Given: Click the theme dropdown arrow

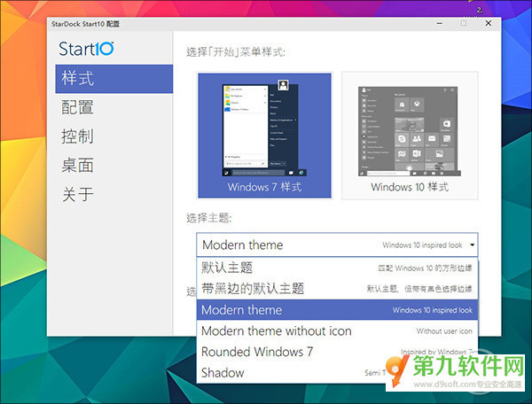Looking at the screenshot, I should pyautogui.click(x=472, y=245).
